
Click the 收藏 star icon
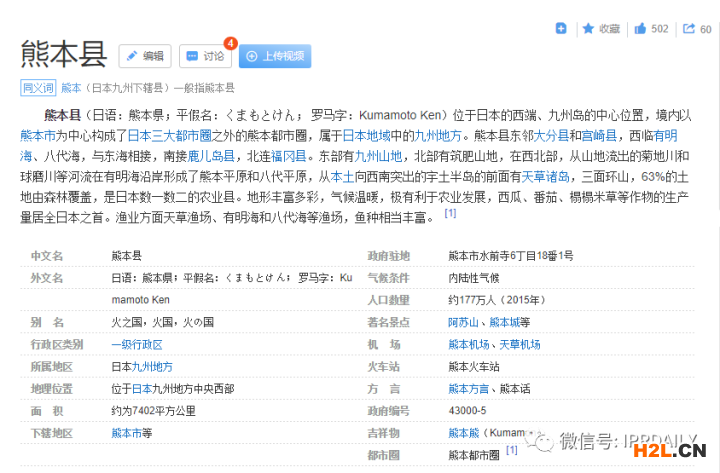[x=589, y=29]
